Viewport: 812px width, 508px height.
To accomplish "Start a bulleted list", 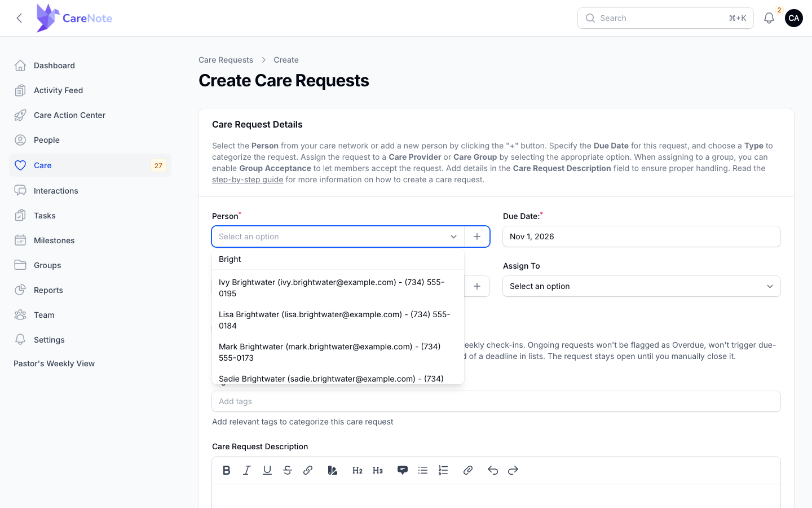I will pos(423,470).
